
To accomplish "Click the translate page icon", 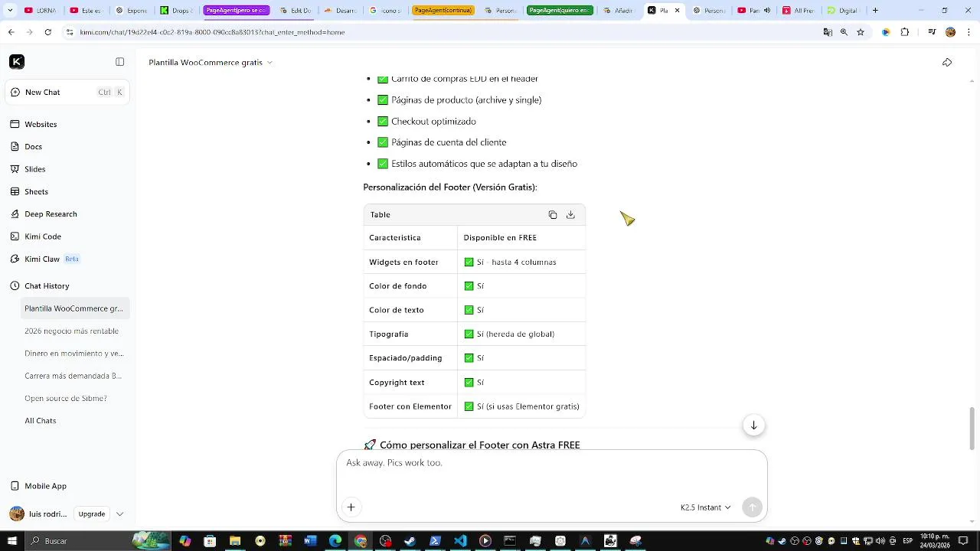I will click(828, 32).
